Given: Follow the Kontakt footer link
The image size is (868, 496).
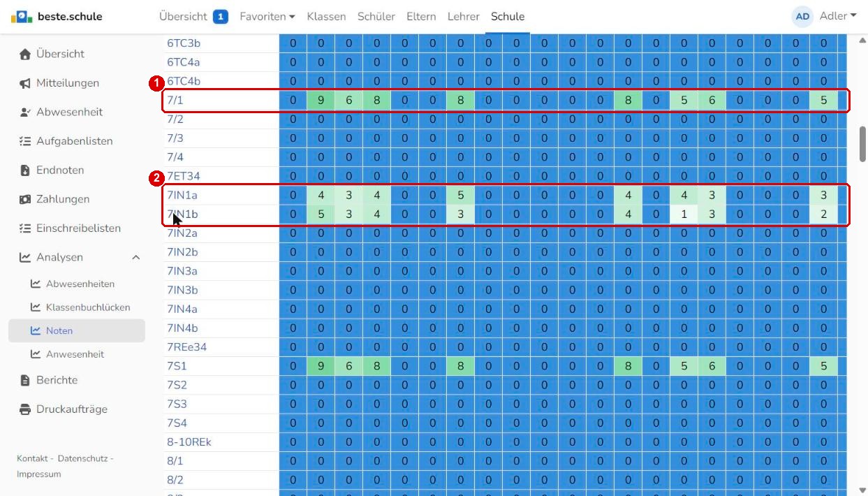Looking at the screenshot, I should (32, 458).
